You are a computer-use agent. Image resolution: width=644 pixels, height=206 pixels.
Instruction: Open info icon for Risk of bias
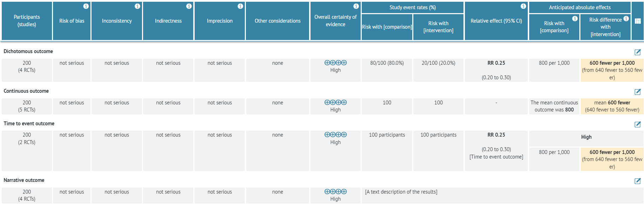tap(86, 6)
